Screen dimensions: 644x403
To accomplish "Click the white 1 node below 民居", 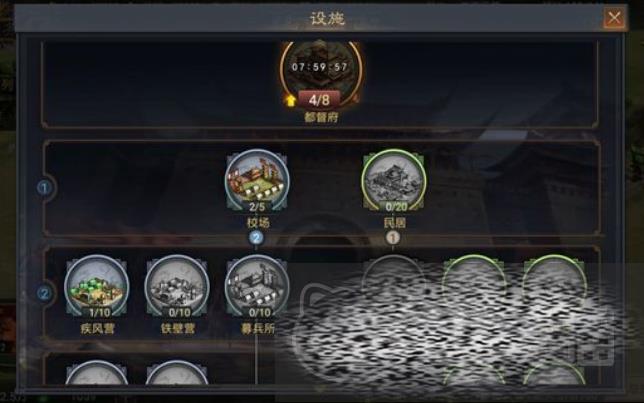I will (393, 238).
